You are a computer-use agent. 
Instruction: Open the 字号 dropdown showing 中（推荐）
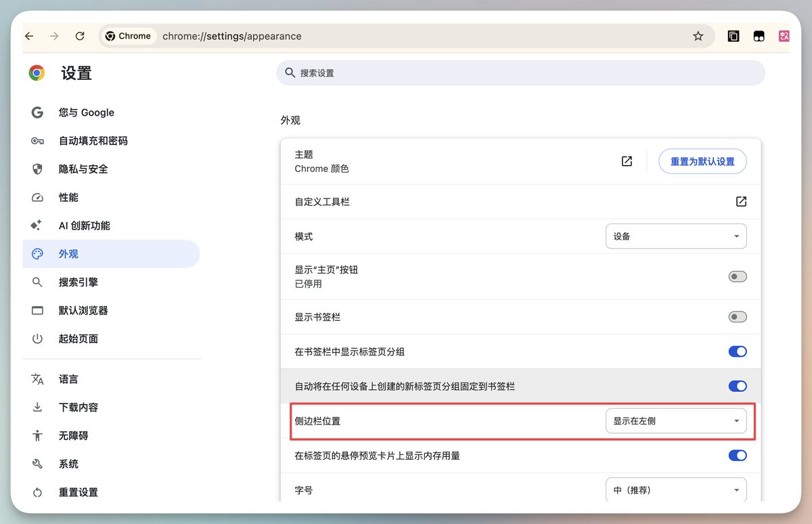tap(676, 489)
